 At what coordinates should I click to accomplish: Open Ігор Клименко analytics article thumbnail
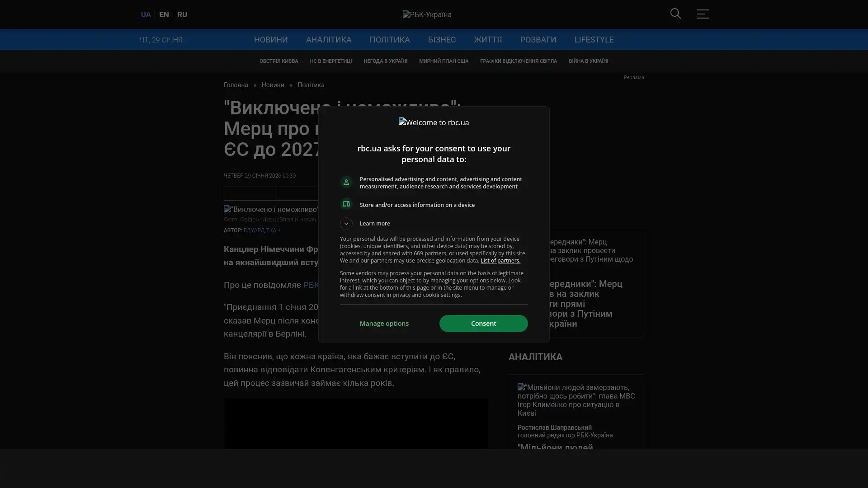pos(576,400)
